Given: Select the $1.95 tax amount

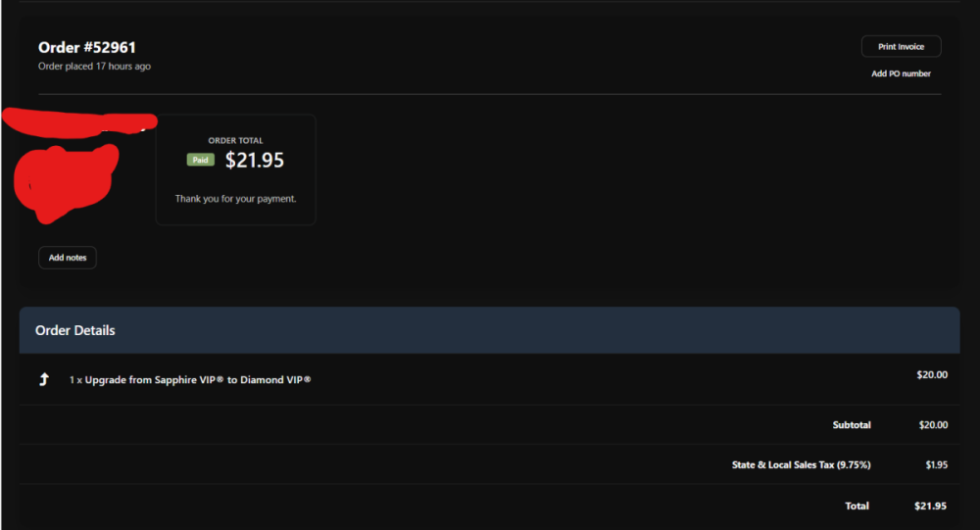Looking at the screenshot, I should (936, 465).
